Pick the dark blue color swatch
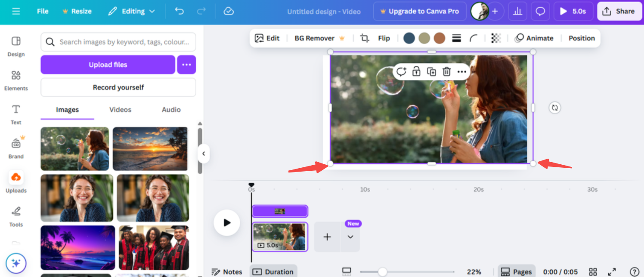The width and height of the screenshot is (644, 277). [x=409, y=38]
